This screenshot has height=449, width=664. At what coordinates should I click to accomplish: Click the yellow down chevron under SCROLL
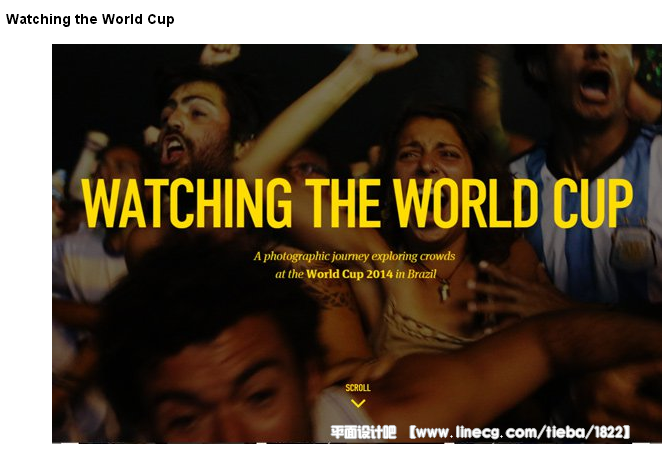pos(358,403)
